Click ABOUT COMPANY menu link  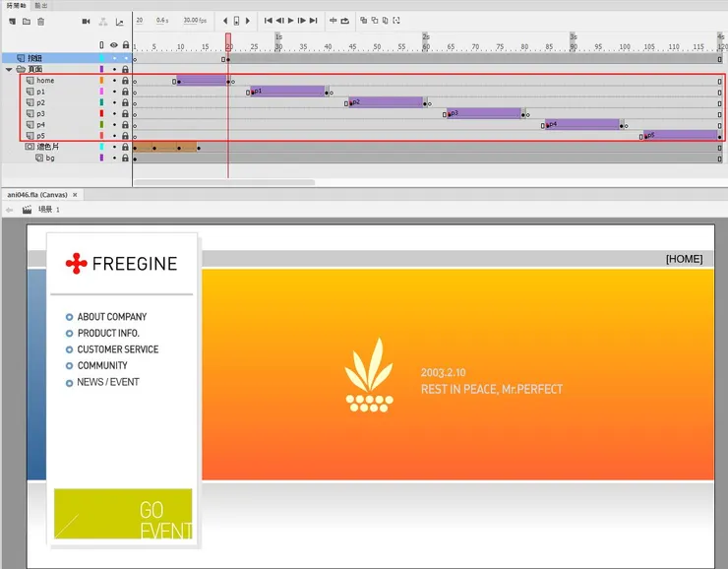112,317
